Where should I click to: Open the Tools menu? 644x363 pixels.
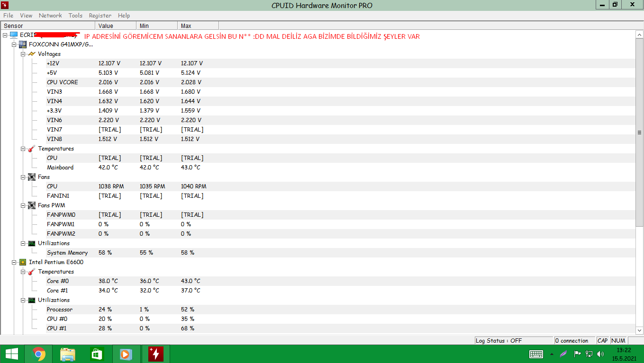pyautogui.click(x=75, y=16)
